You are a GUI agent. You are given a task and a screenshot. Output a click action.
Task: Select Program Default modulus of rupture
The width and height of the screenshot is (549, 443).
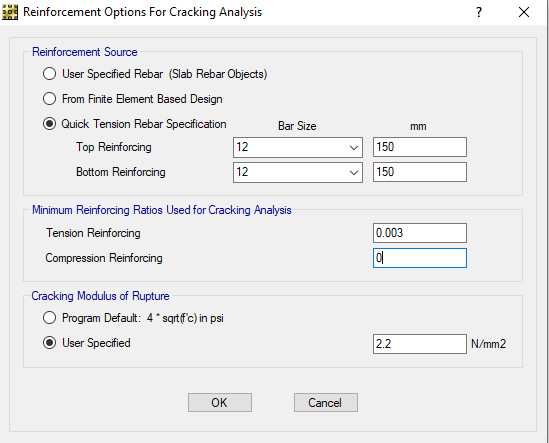[49, 318]
